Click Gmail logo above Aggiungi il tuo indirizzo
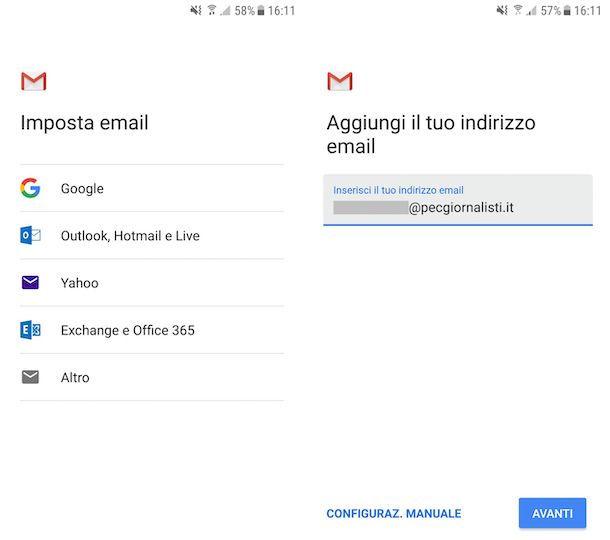 tap(340, 81)
